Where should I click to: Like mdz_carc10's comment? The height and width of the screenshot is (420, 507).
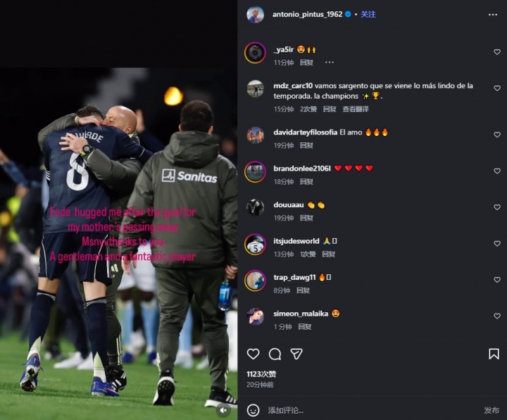click(497, 88)
